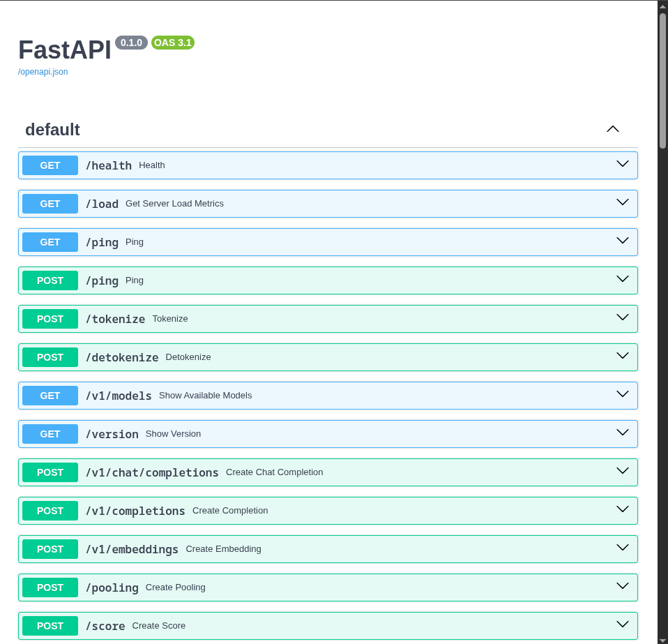The width and height of the screenshot is (668, 644).
Task: Click the POST badge for /v1/completions
Action: [x=50, y=511]
